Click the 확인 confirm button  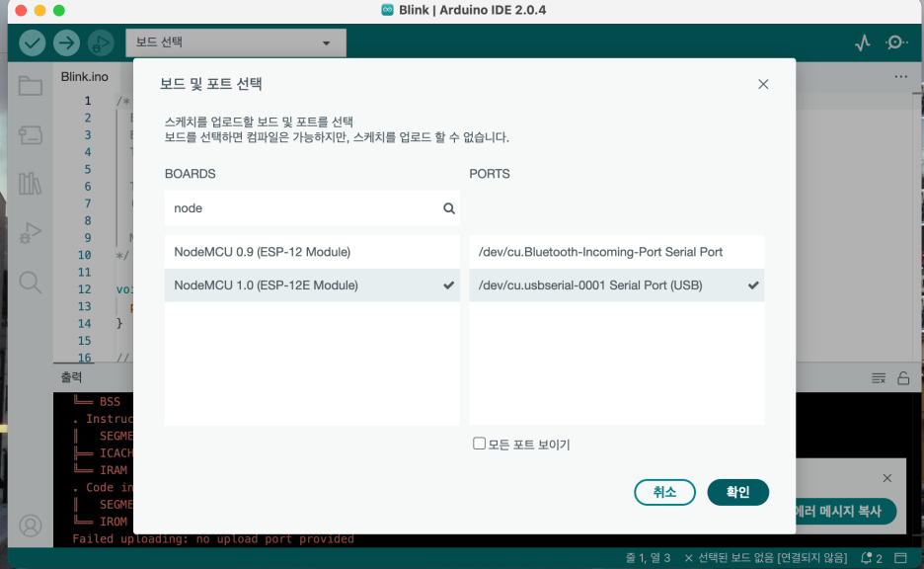(737, 492)
